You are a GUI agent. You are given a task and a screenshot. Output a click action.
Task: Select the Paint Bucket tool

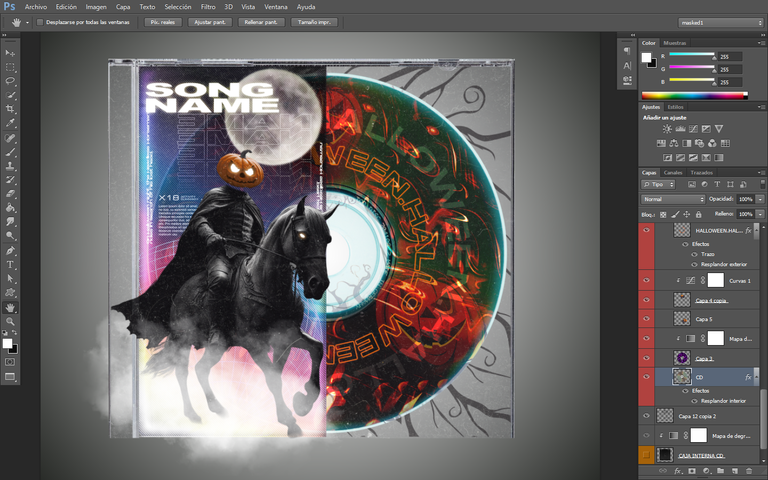tap(10, 208)
